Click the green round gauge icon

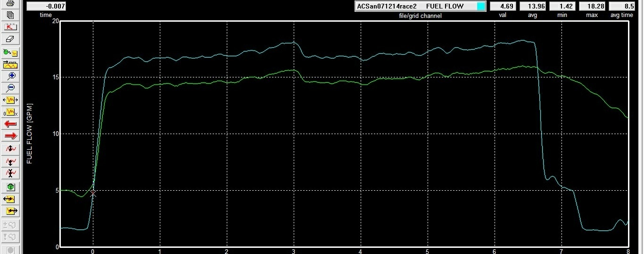10,187
